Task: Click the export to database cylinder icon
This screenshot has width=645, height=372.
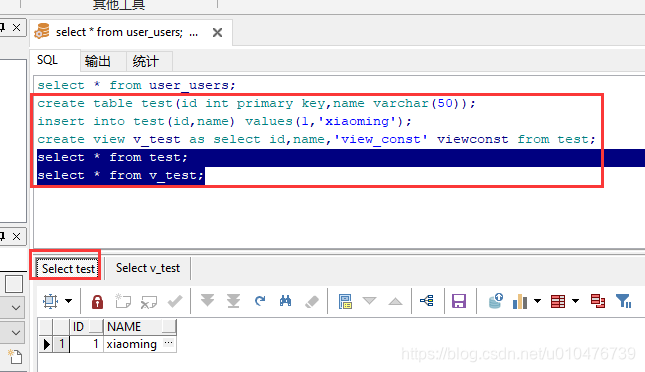Action: [496, 301]
